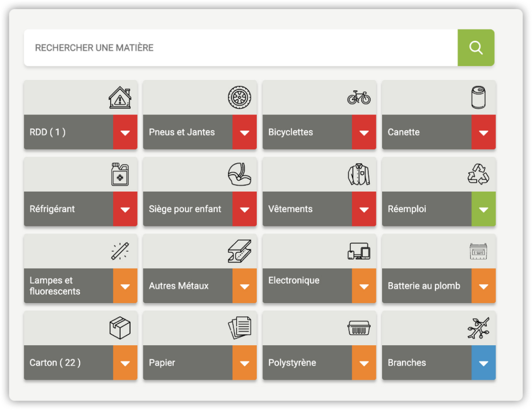This screenshot has height=410, width=532.
Task: Click the cardboard box icon
Action: pyautogui.click(x=120, y=328)
